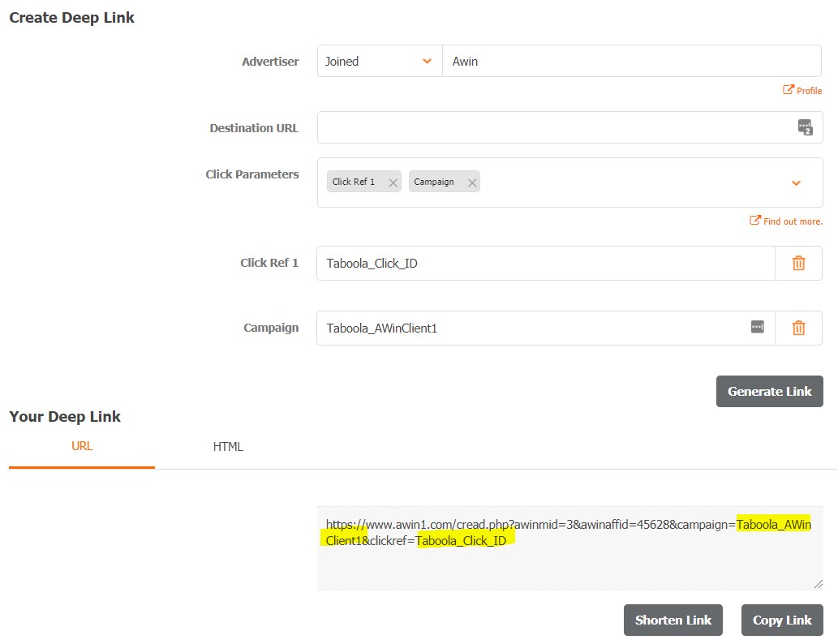Delete the Click Ref 1 parameter via trash icon
Screen dimensions: 838x644
point(798,262)
